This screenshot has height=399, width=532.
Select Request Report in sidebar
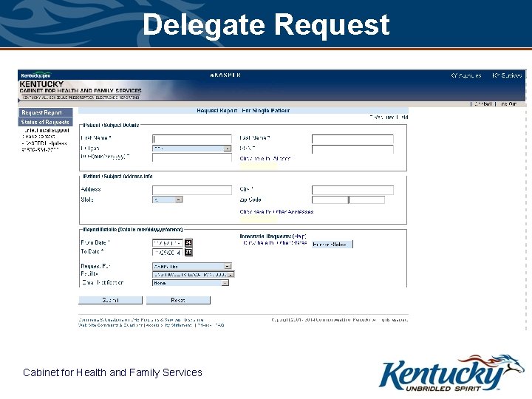click(45, 112)
